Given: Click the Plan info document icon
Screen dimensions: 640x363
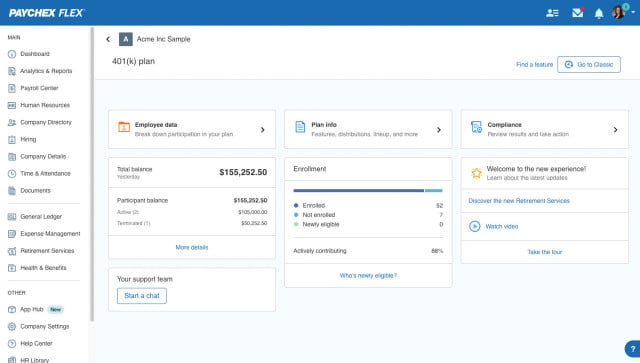Looking at the screenshot, I should coord(300,127).
